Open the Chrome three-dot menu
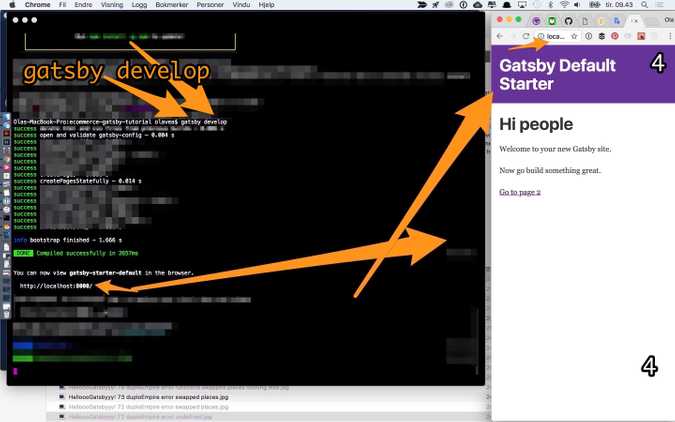675x422 pixels. (x=669, y=36)
